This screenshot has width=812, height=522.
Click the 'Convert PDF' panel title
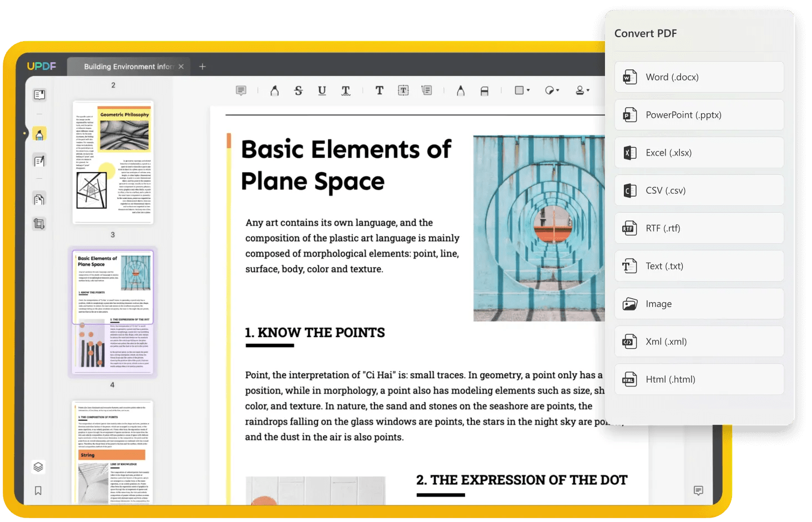(x=645, y=33)
